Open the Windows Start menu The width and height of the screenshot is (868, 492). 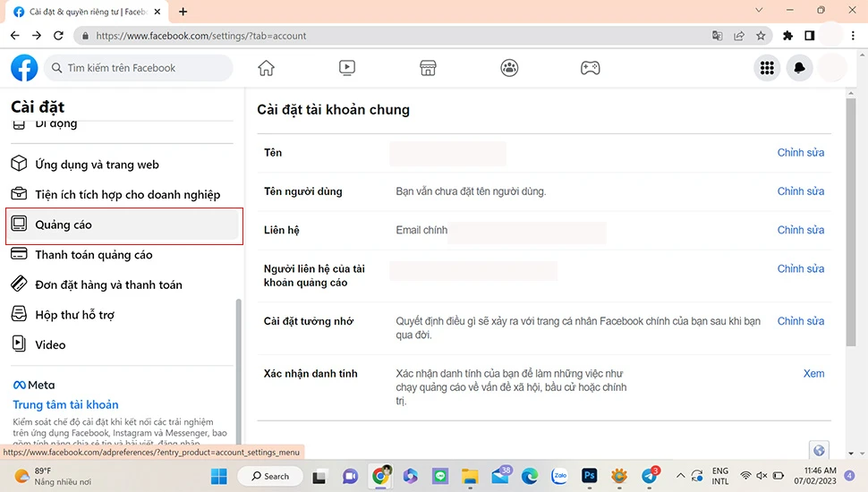pyautogui.click(x=218, y=476)
